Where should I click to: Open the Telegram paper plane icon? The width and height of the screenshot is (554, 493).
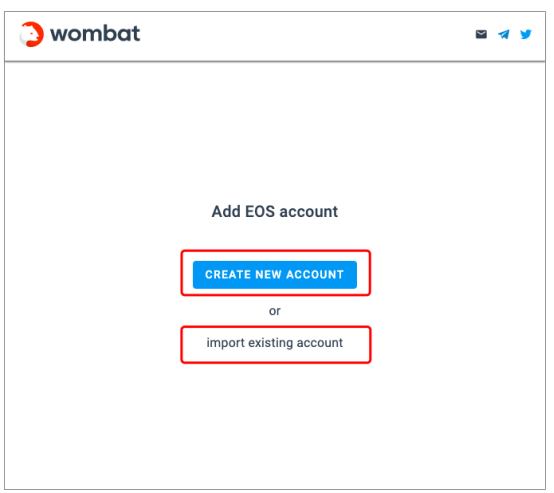tap(504, 34)
